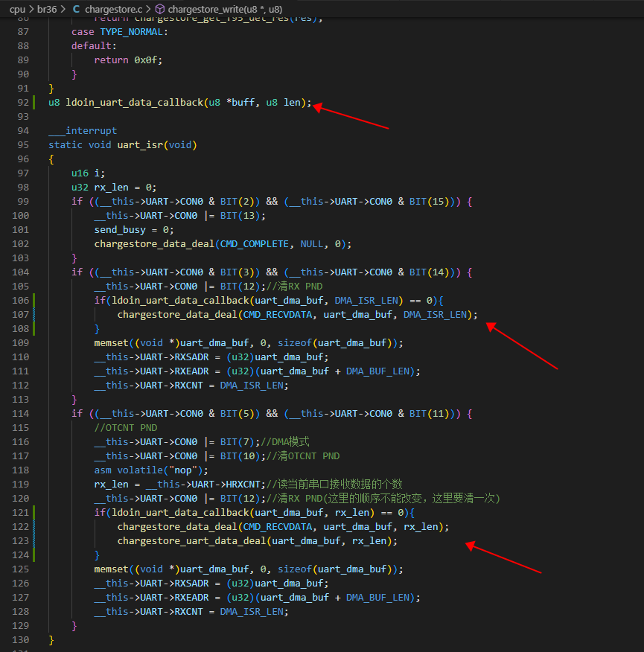This screenshot has width=644, height=652.
Task: Click the function cube icon in breadcrumb
Action: click(160, 9)
